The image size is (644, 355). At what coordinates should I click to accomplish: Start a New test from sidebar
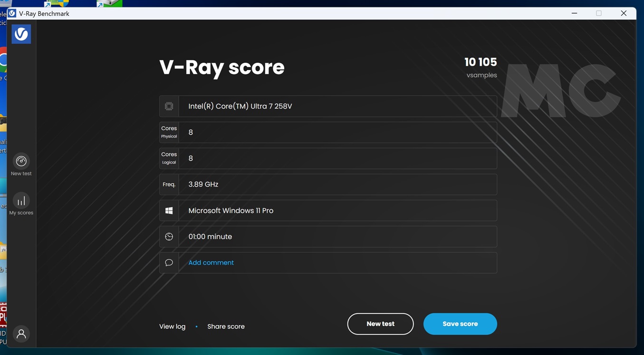[21, 165]
